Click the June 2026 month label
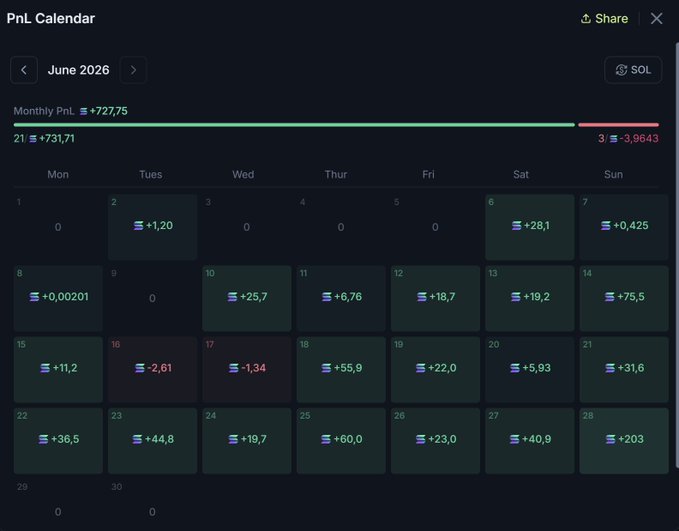 click(x=78, y=70)
